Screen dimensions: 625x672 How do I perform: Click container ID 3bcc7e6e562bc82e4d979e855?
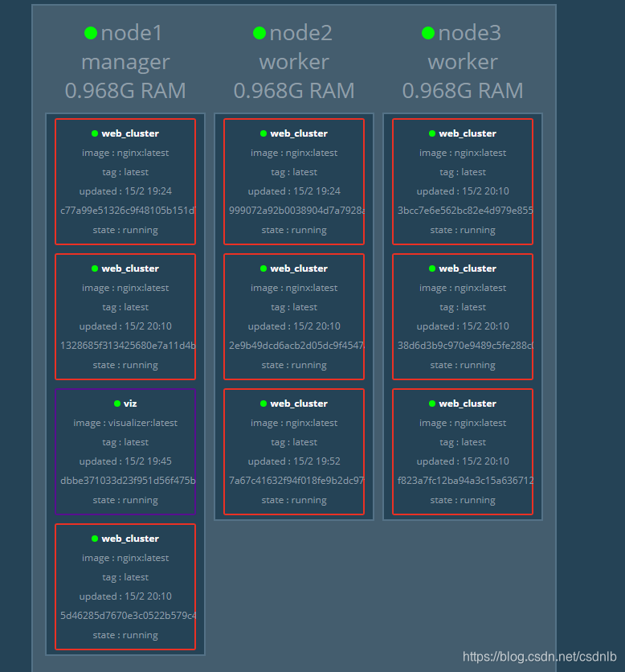pos(465,211)
